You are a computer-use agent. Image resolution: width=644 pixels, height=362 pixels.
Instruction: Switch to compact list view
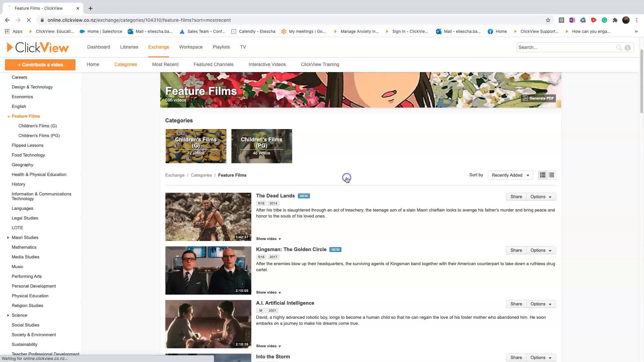point(551,175)
